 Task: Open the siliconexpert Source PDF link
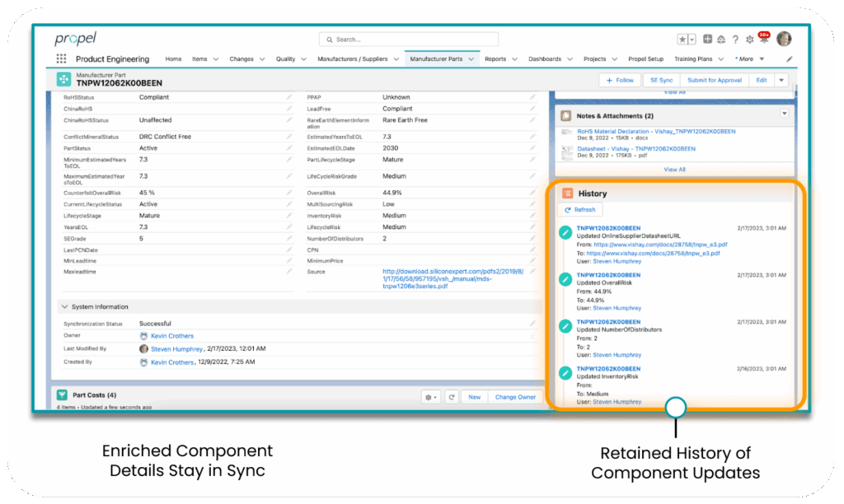coord(452,279)
